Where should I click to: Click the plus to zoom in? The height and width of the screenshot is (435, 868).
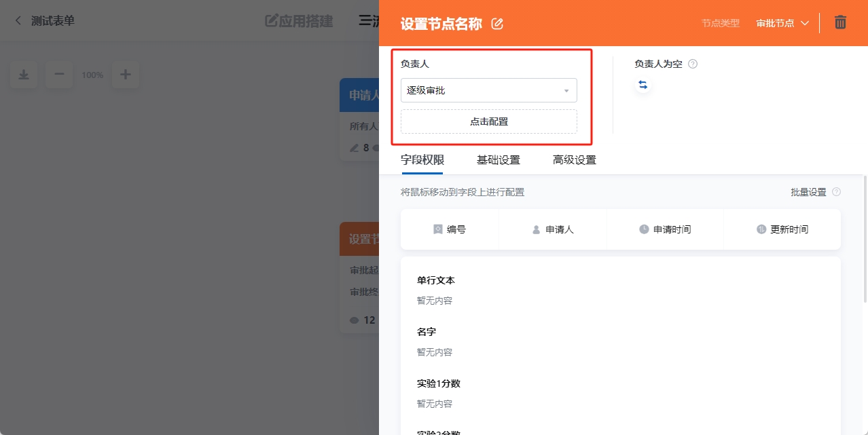(125, 75)
